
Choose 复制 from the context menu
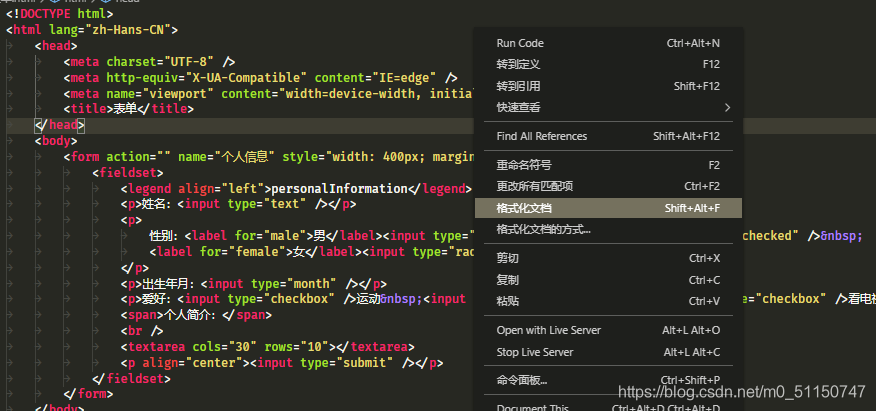click(x=608, y=280)
